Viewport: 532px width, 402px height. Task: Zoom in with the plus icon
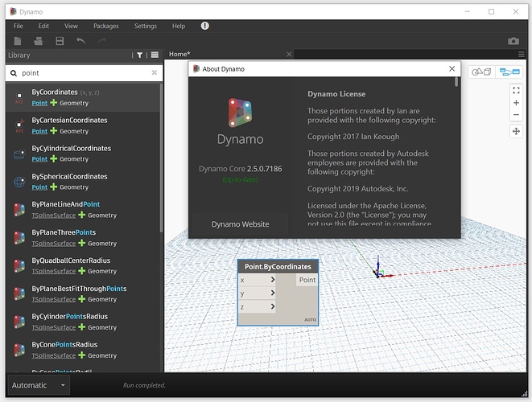tap(516, 103)
